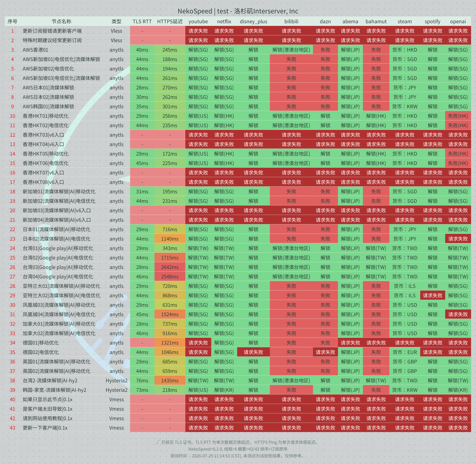Screen dimensions: 476x464
Task: Click '货币：KRW' in the AWS韩国01 row
Action: [x=405, y=106]
